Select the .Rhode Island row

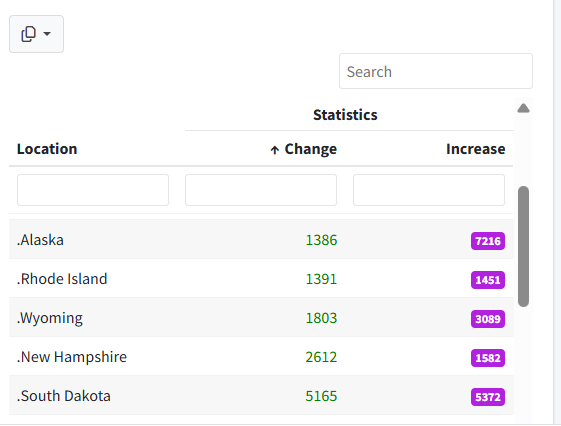click(x=261, y=279)
